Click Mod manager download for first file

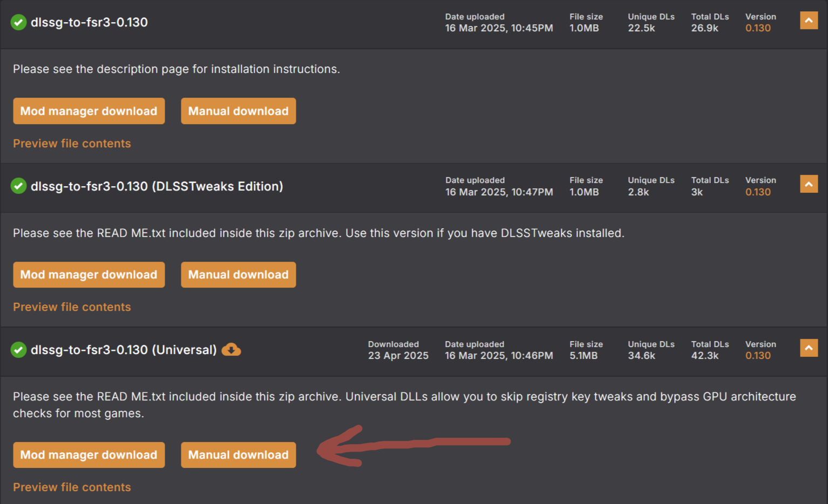[x=89, y=111]
